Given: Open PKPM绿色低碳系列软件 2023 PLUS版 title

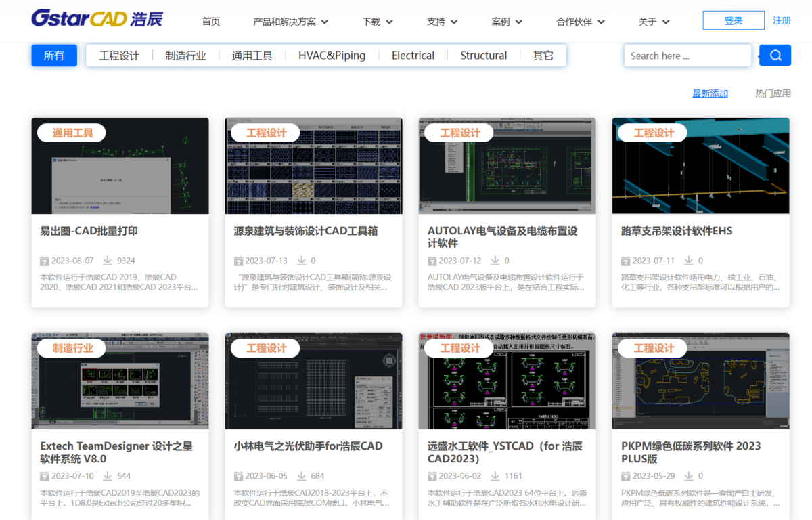Looking at the screenshot, I should click(691, 452).
